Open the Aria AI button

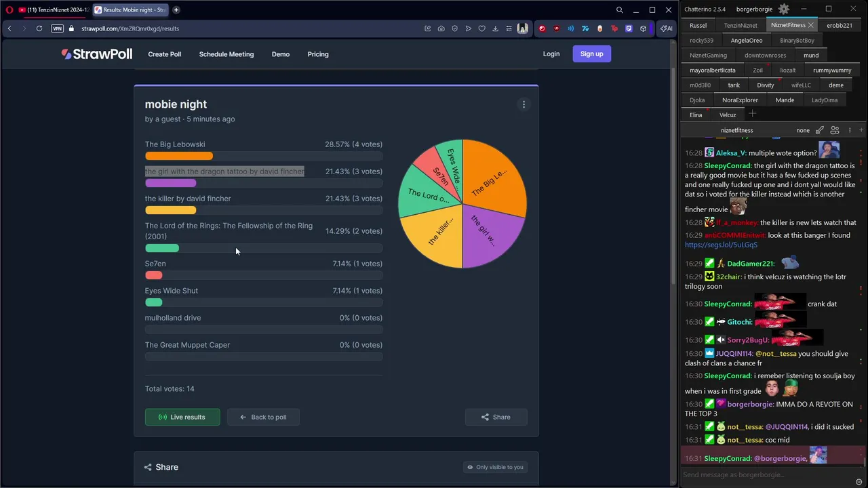(667, 28)
